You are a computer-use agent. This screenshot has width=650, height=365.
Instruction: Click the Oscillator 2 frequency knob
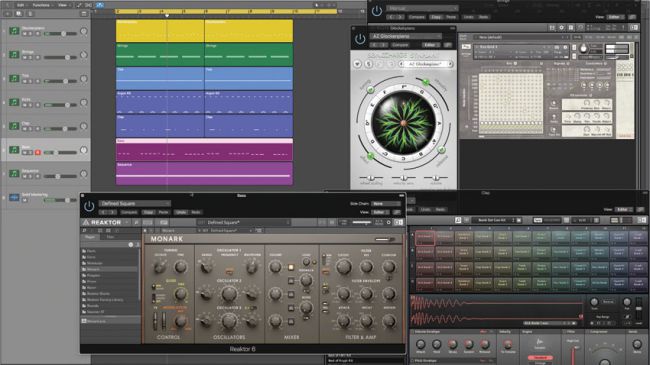(229, 294)
